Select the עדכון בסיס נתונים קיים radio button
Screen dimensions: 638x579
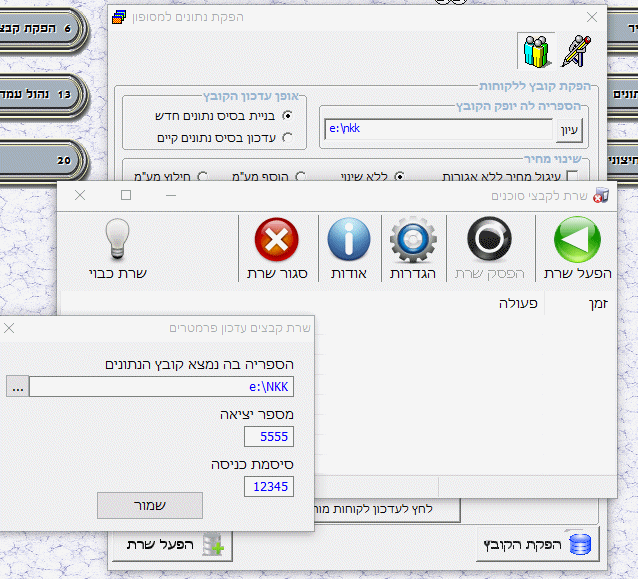click(288, 138)
